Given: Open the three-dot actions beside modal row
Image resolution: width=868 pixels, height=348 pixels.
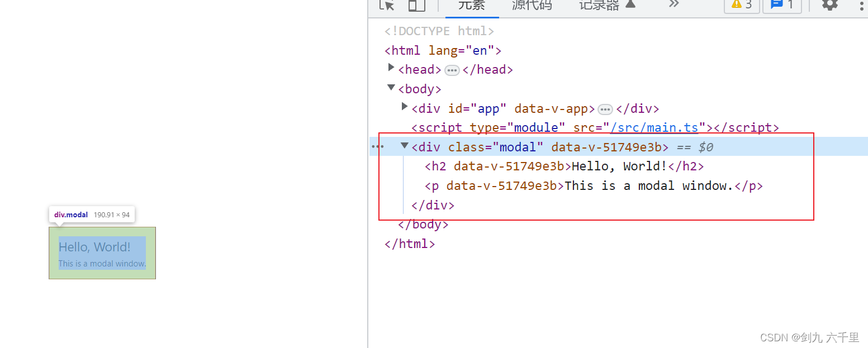Looking at the screenshot, I should (377, 147).
